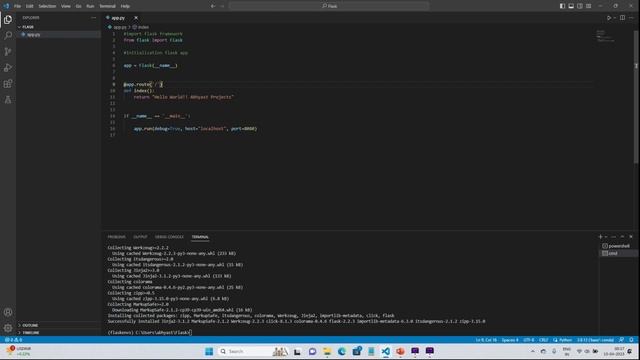Switch to the OUTPUT panel tab
The width and height of the screenshot is (640, 360).
click(x=140, y=237)
